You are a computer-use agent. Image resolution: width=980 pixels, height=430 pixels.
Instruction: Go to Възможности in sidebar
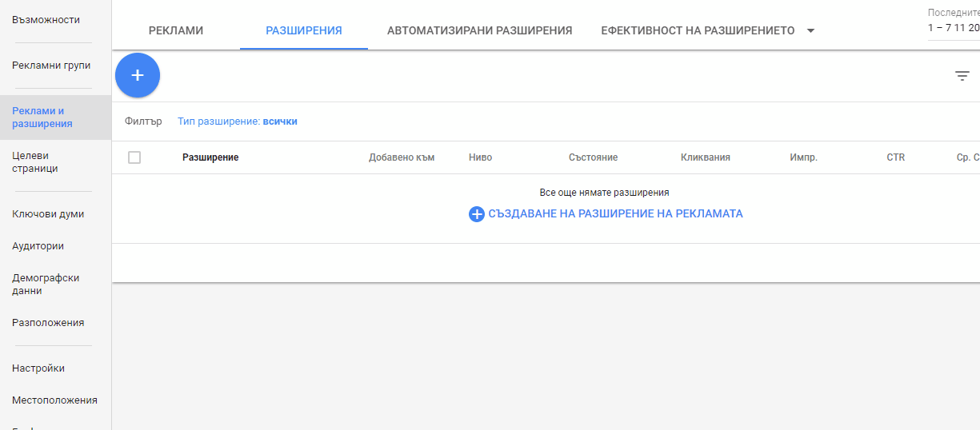(46, 19)
